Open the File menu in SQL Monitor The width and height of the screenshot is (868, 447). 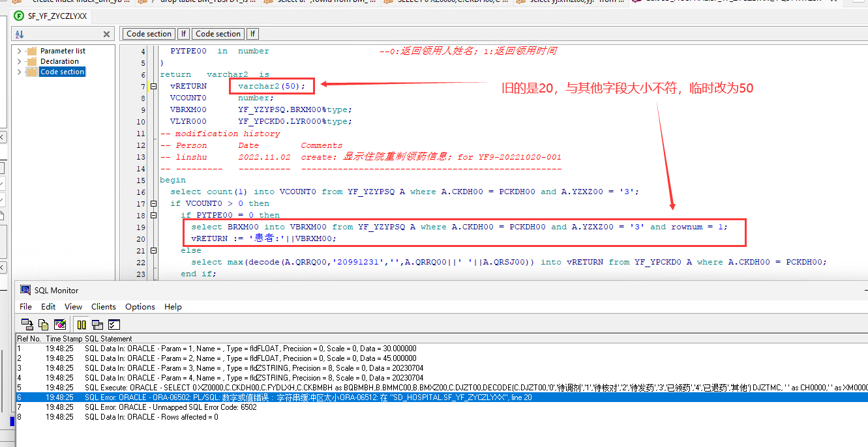click(25, 306)
